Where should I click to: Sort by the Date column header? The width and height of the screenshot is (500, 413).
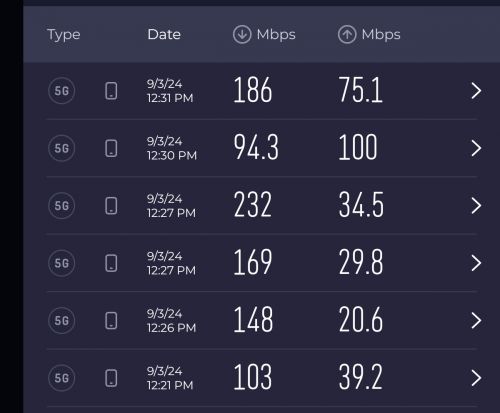tap(164, 34)
